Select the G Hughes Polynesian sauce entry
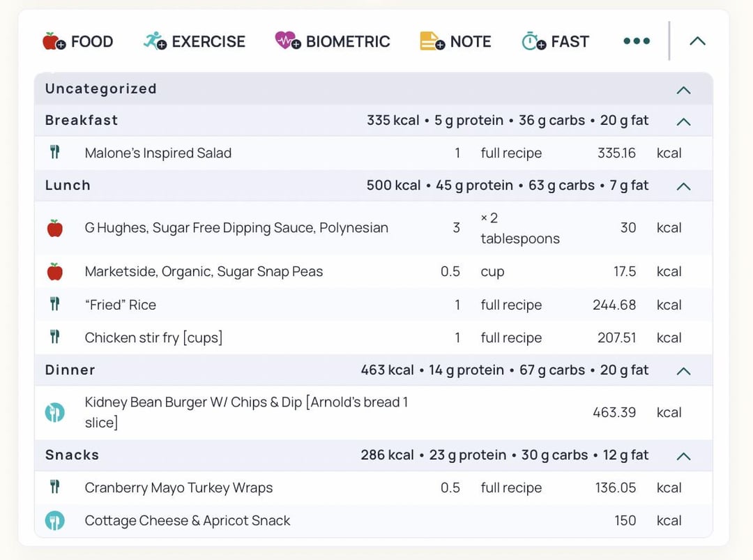 click(x=374, y=227)
